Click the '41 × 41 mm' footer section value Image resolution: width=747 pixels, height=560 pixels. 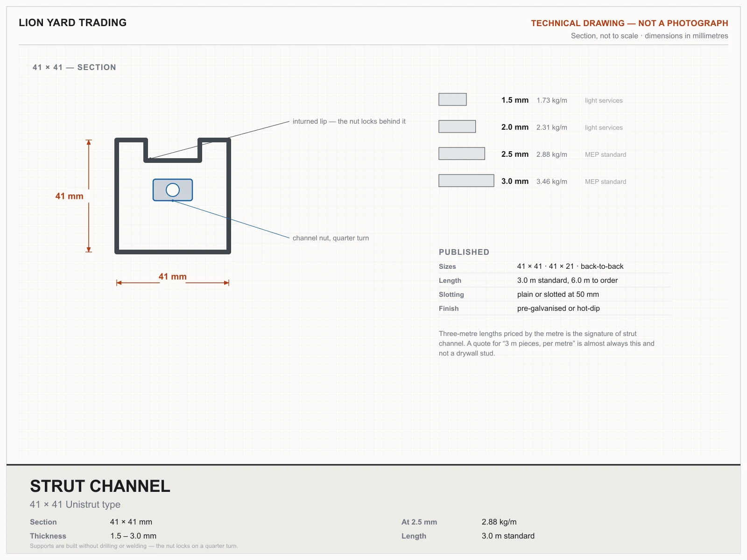(131, 522)
